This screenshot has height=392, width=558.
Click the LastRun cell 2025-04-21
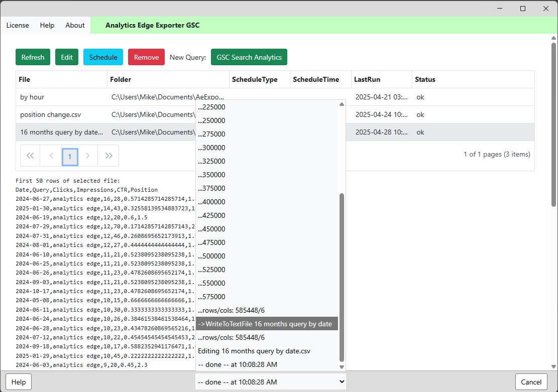tap(382, 97)
